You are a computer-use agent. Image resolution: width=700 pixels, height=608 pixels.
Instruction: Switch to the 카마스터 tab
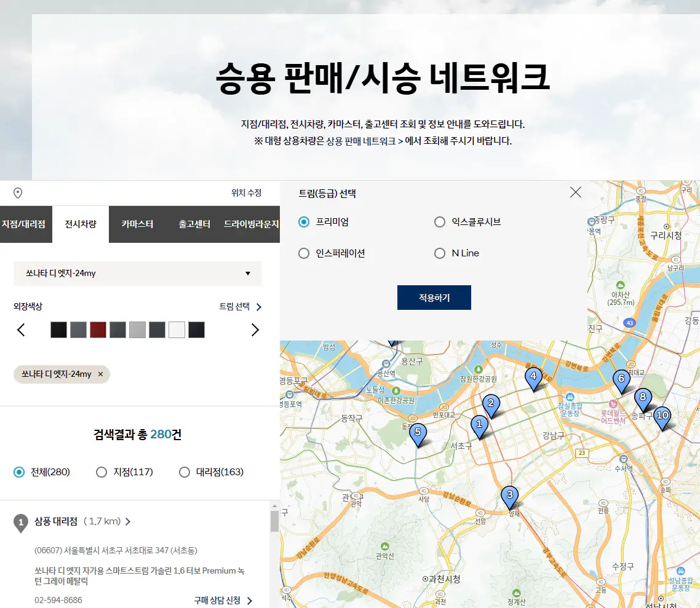click(137, 224)
